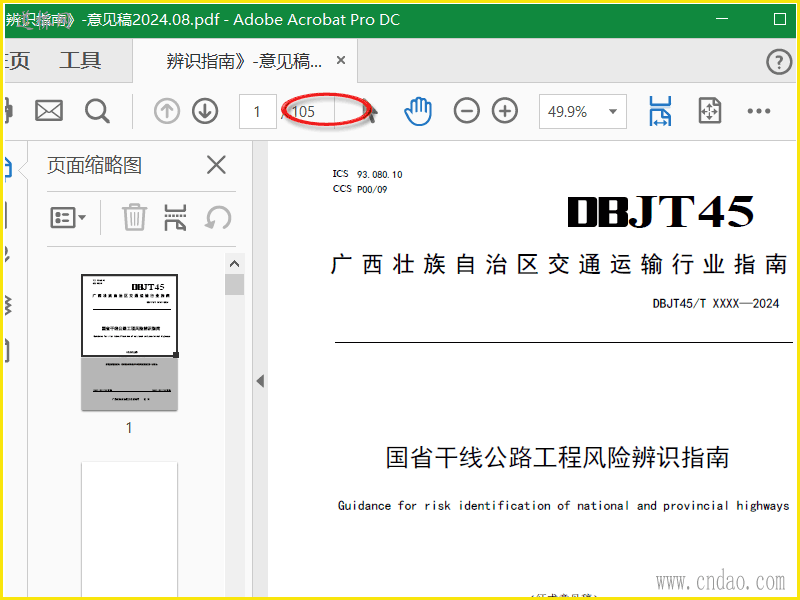Click the ICS 93.080.10 text
The height and width of the screenshot is (600, 800).
click(367, 174)
